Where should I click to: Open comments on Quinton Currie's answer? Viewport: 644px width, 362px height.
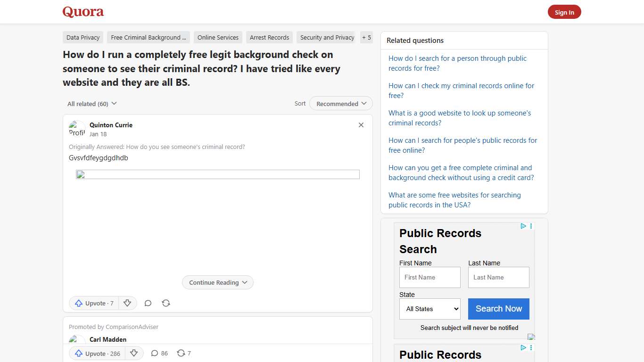(148, 303)
